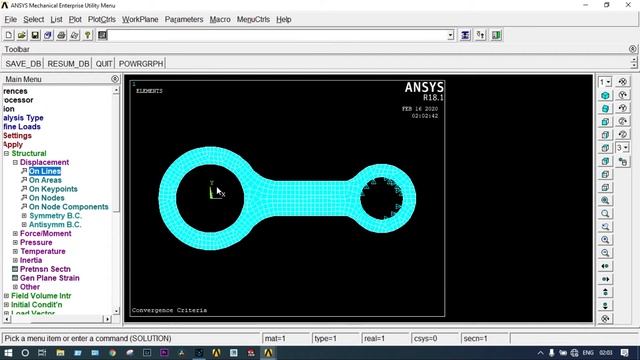Launch the Report Generator icon
The image size is (640, 360).
pos(74,35)
